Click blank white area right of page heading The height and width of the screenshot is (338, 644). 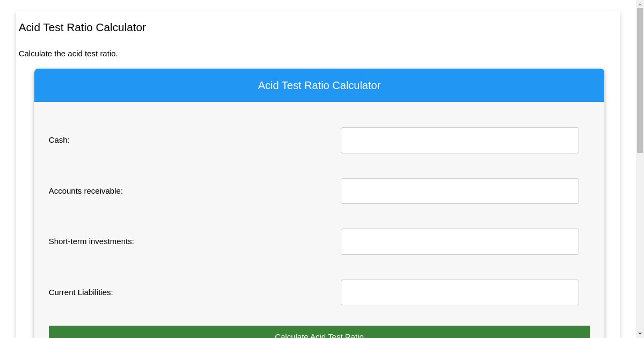376,27
